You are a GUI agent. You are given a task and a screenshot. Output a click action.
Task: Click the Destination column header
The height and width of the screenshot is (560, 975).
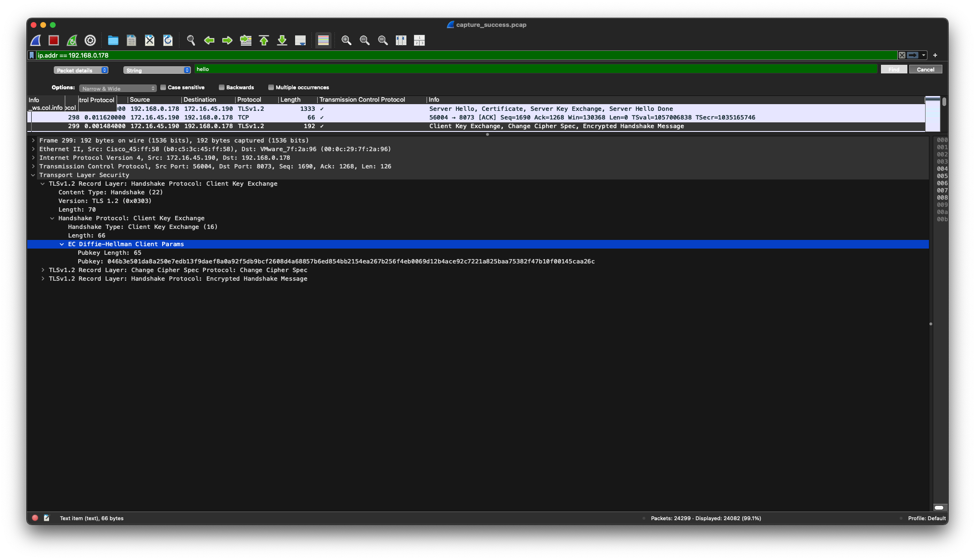(200, 100)
